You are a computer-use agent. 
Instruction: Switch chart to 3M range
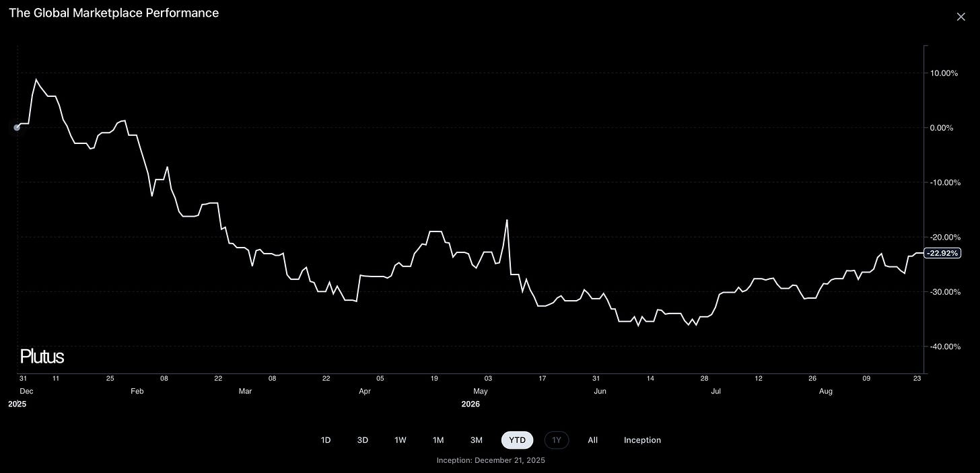(x=477, y=440)
